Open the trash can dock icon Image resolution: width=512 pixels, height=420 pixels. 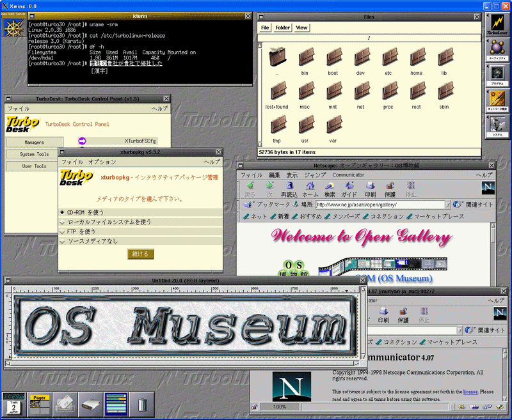(142, 405)
